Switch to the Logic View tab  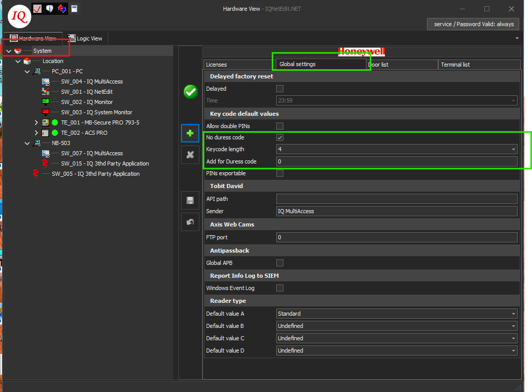pos(85,38)
